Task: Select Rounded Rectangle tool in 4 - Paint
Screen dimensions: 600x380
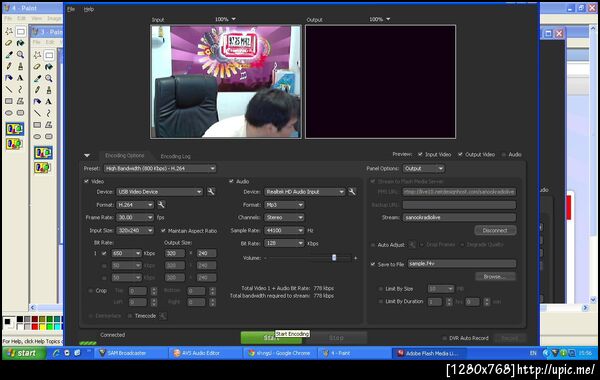Action: click(21, 113)
